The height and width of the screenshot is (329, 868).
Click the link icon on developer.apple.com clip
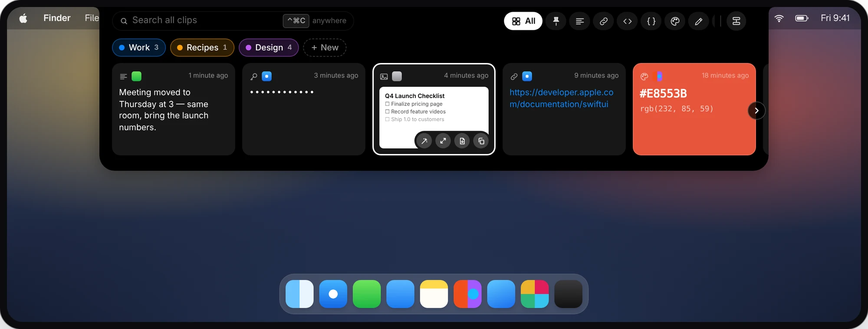pos(514,76)
